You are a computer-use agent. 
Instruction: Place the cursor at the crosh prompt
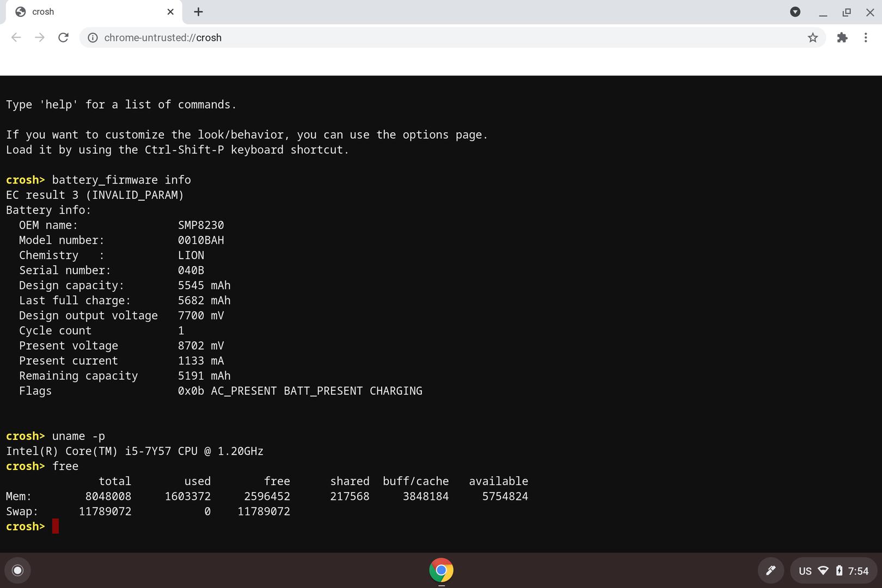(x=56, y=526)
